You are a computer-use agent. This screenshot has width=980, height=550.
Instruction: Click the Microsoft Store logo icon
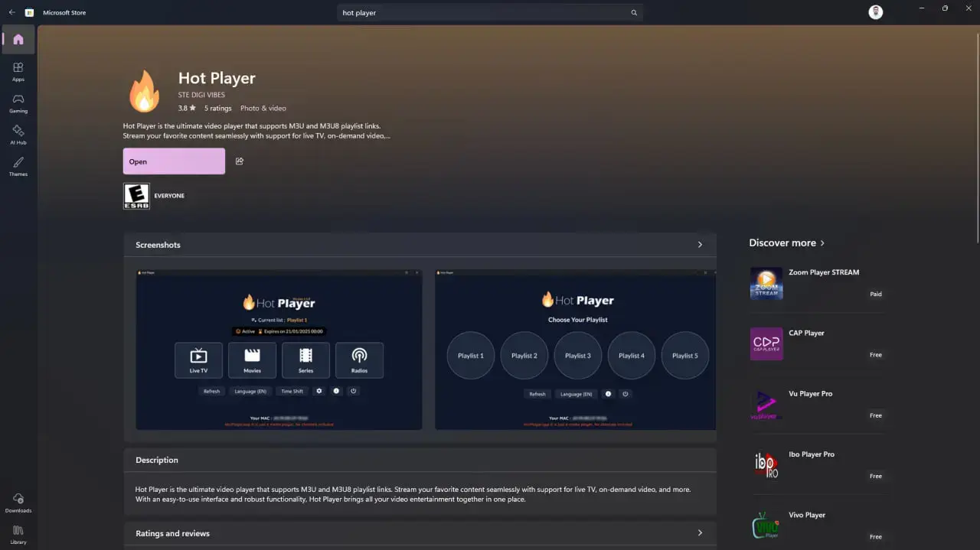pyautogui.click(x=29, y=12)
